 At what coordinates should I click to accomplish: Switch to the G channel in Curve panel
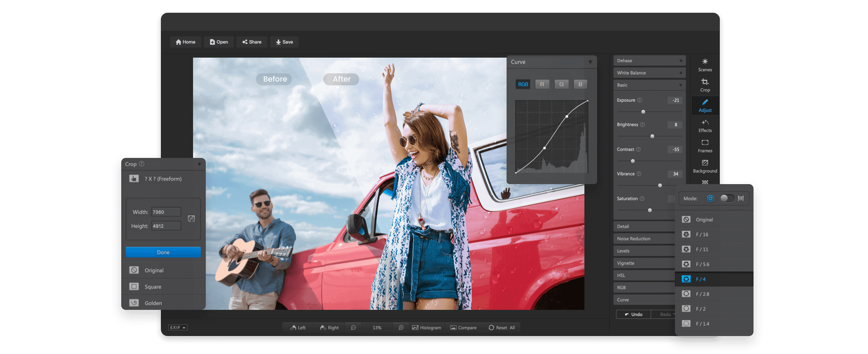pyautogui.click(x=561, y=84)
